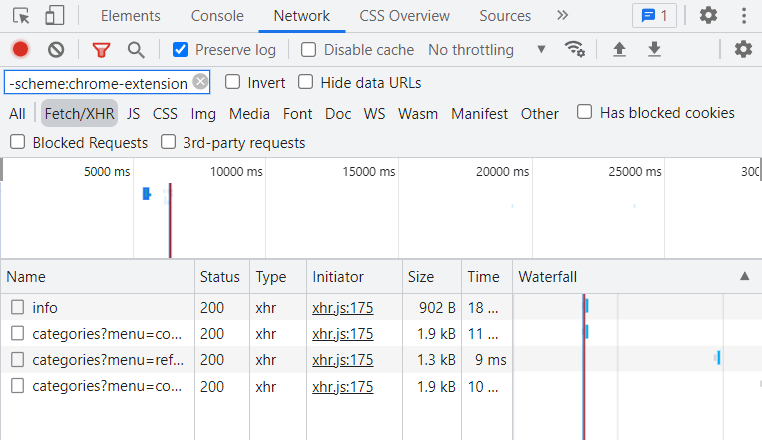Check Hide data URLs option
762x440 pixels.
tap(305, 82)
